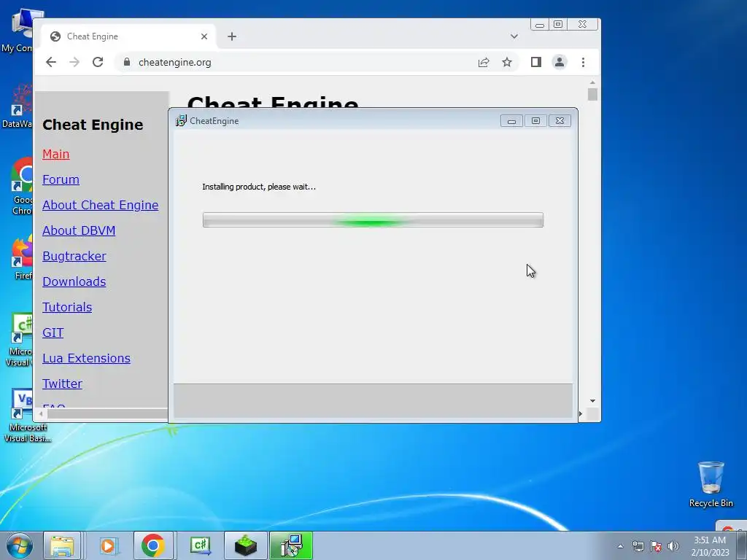Screen dimensions: 747x560
Task: Open the Tutorials link
Action: 66,307
